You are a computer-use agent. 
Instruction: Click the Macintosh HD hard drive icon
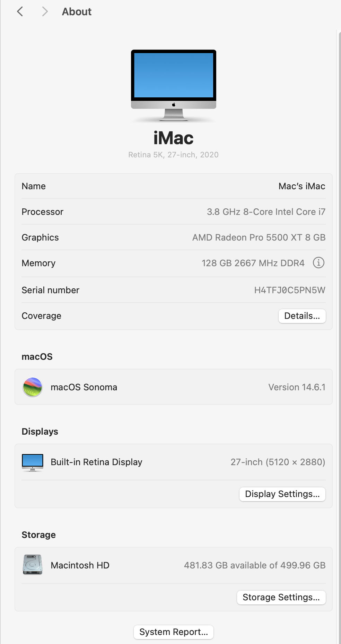[32, 565]
